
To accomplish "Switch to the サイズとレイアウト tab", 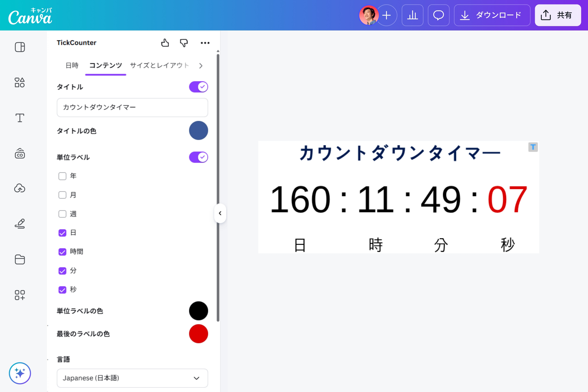I will pos(159,65).
